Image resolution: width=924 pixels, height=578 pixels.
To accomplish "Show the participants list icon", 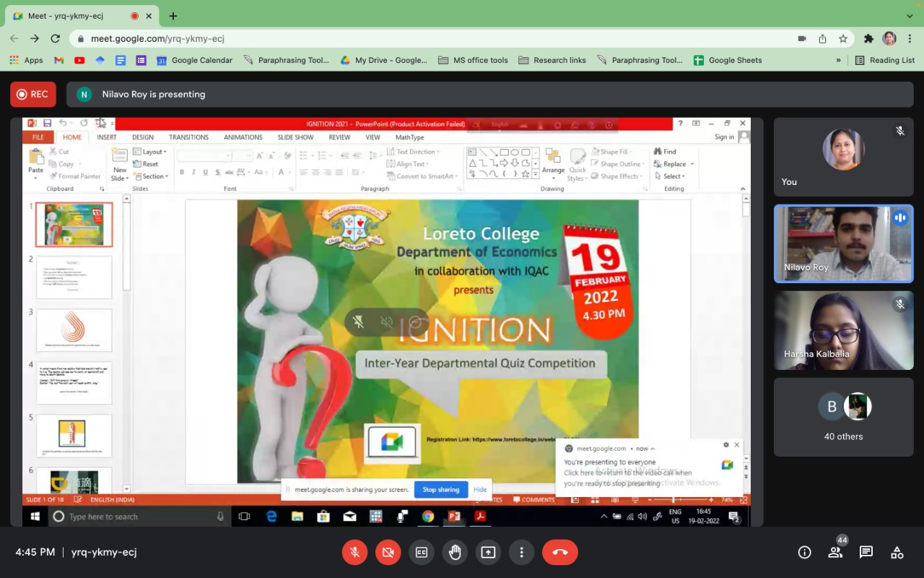I will point(835,552).
